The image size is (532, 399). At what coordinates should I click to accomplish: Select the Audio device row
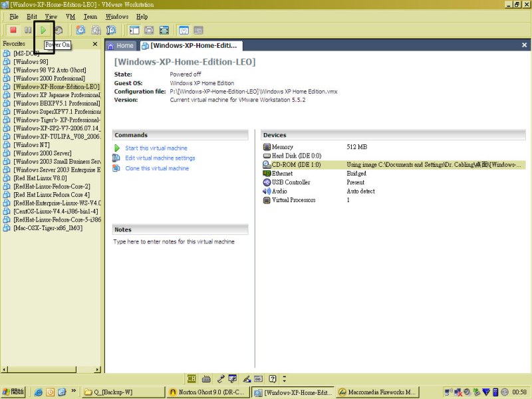pyautogui.click(x=394, y=191)
